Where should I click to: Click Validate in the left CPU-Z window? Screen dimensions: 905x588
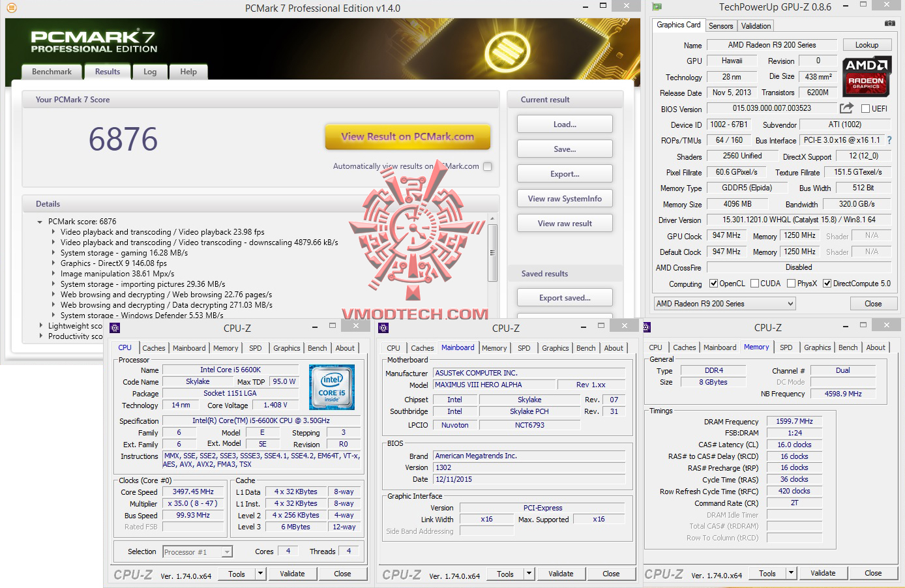tap(292, 574)
